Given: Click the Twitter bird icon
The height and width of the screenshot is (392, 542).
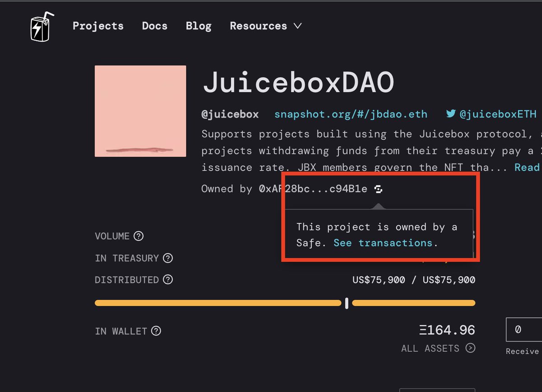Looking at the screenshot, I should [x=451, y=114].
